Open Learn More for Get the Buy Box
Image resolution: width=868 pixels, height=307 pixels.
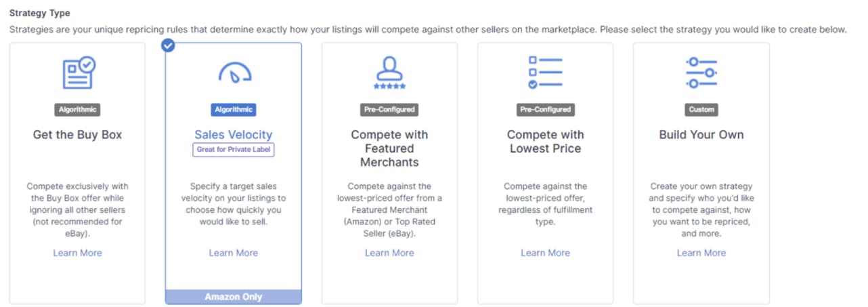[x=77, y=253]
